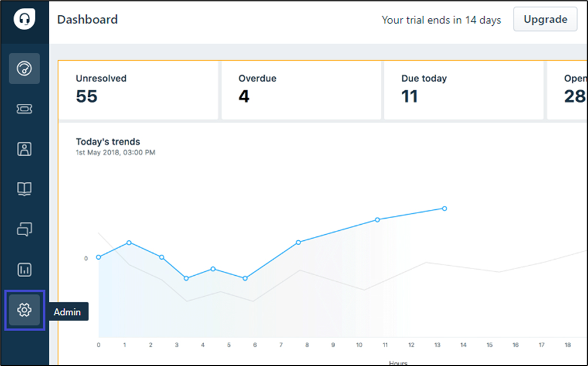Open the Unresolved 55 tickets card

(x=138, y=90)
